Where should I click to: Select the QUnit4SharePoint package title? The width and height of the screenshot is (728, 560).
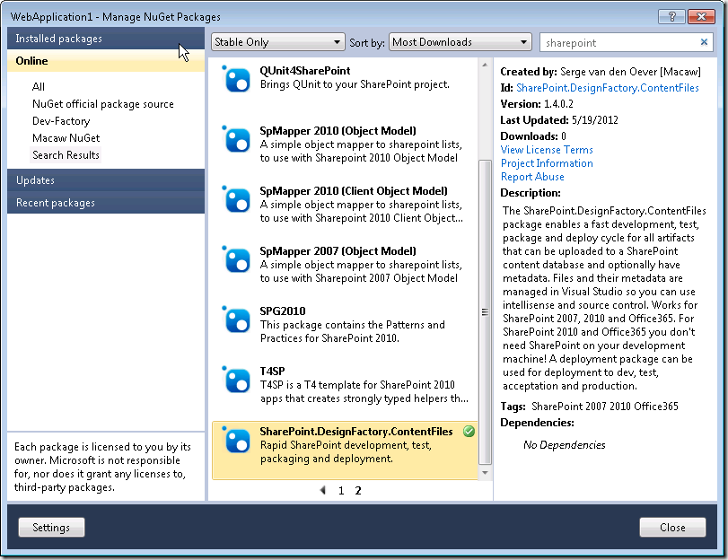(305, 71)
